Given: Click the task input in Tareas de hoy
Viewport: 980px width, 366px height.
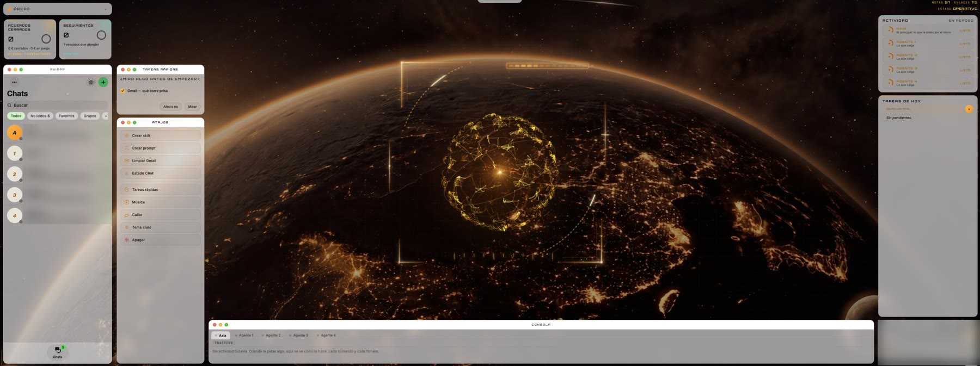Looking at the screenshot, I should [923, 109].
